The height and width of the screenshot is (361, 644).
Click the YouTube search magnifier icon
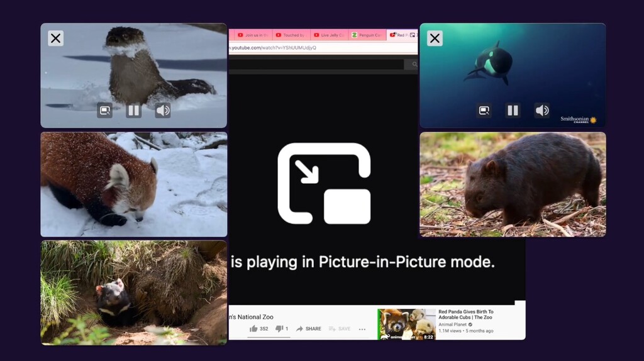click(x=414, y=64)
